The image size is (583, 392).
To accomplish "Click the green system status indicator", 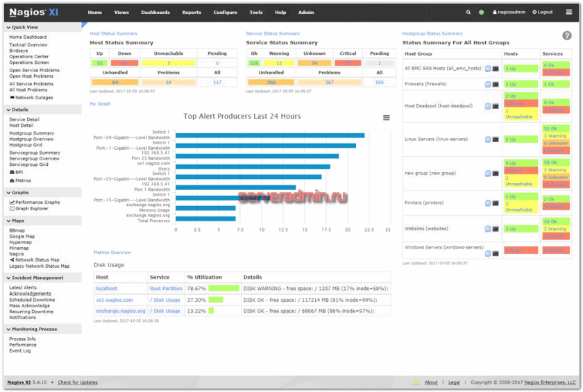I will [481, 12].
